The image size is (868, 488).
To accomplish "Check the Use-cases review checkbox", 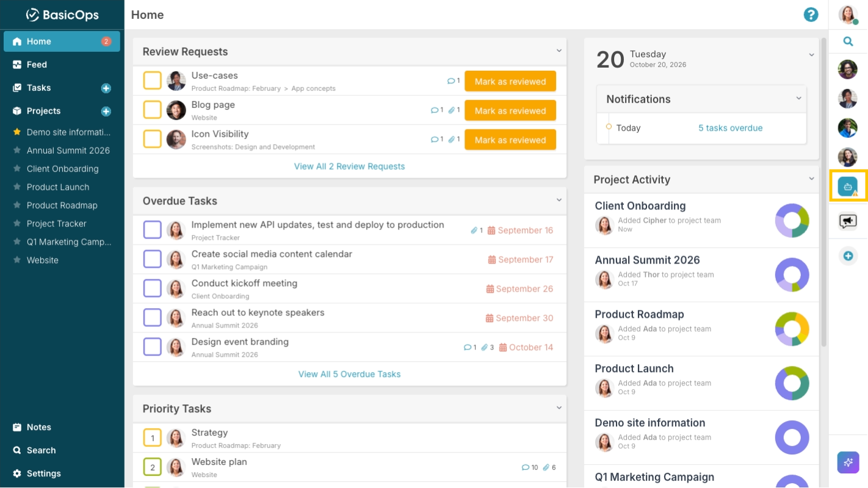I will click(152, 81).
